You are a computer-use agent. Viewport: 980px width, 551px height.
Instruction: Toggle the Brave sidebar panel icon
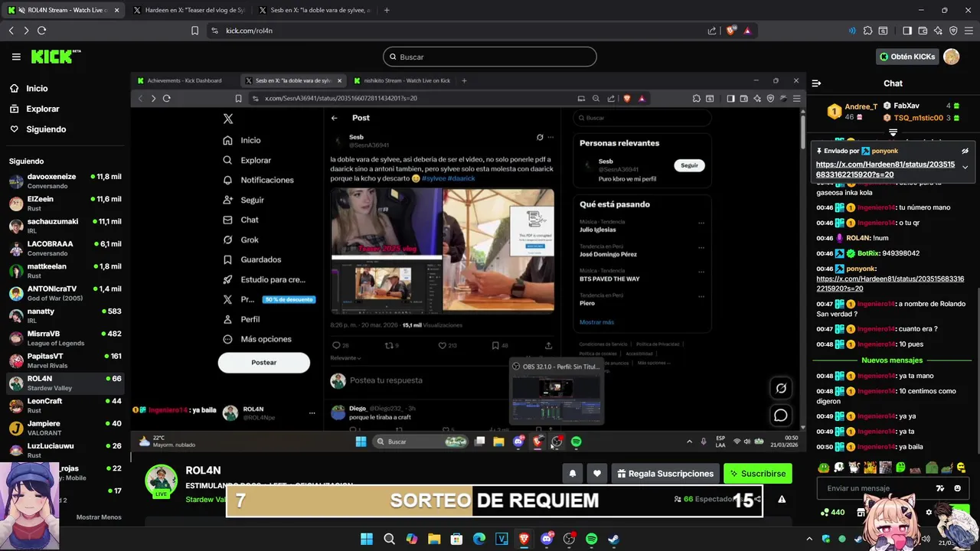906,31
